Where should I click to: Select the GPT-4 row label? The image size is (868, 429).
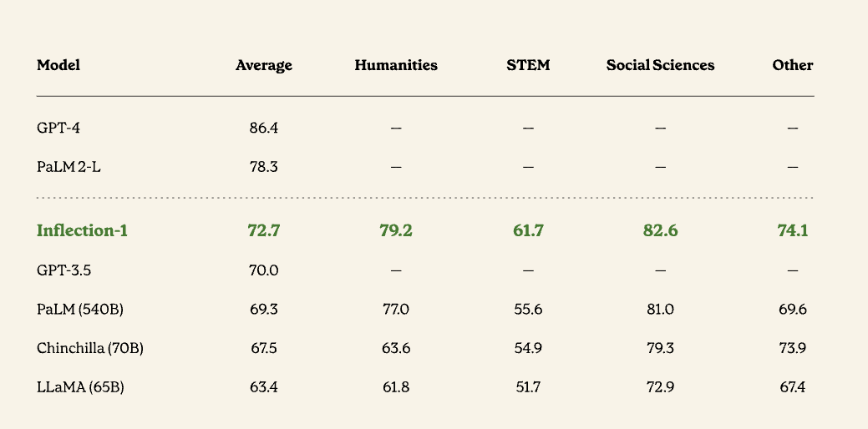click(x=58, y=128)
